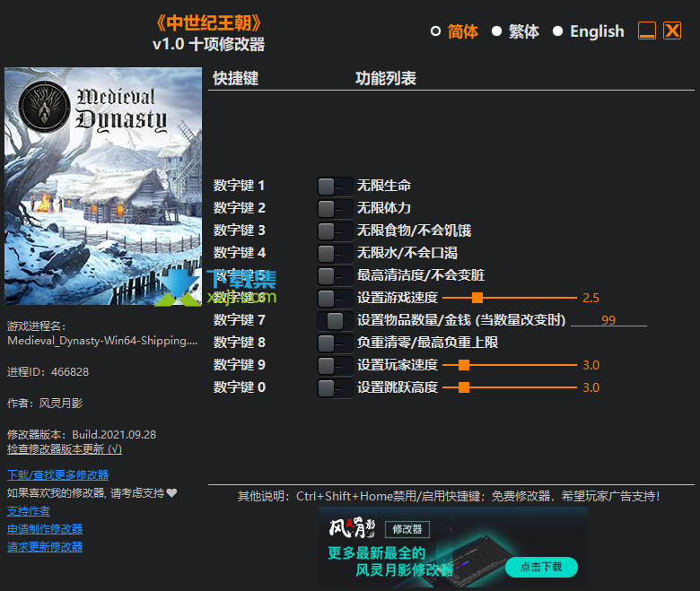Click the jump height slider handle
Screen dimensions: 700x591
pos(464,387)
